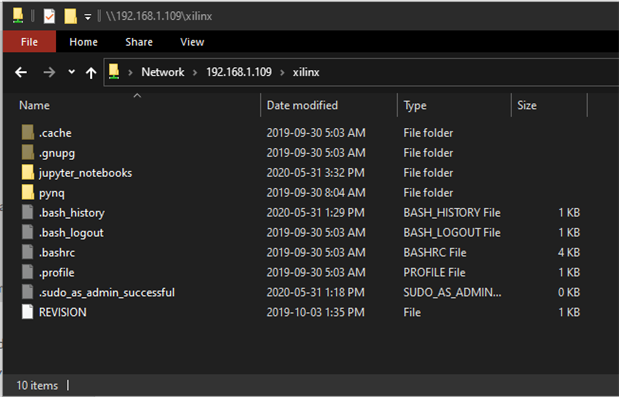
Task: Select the .gnupg folder name
Action: coord(57,153)
